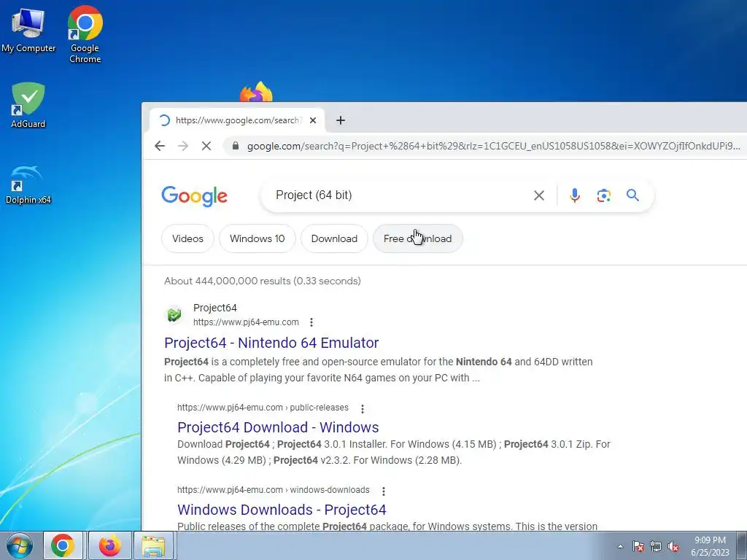Start voice search with microphone
747x560 pixels.
[575, 195]
